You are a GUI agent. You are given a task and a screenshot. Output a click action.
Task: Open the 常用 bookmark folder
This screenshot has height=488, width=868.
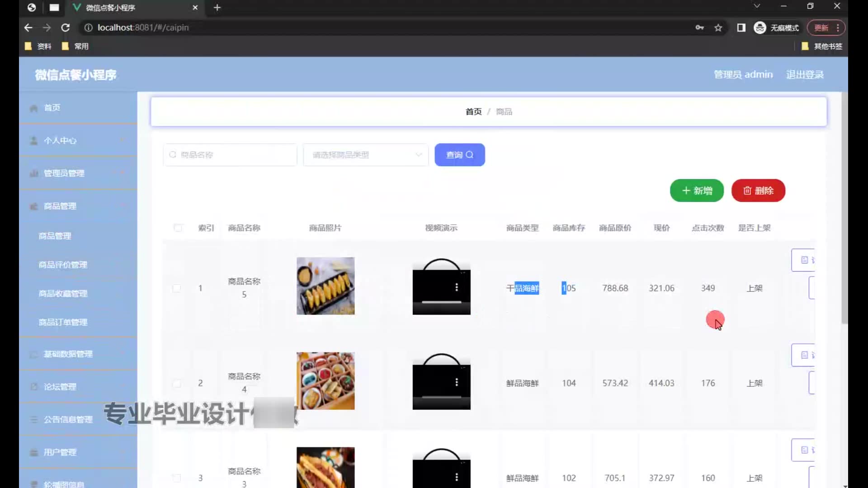point(75,46)
